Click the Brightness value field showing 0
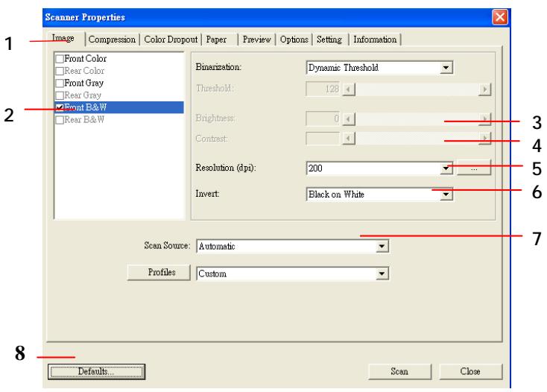The width and height of the screenshot is (547, 392). point(323,118)
